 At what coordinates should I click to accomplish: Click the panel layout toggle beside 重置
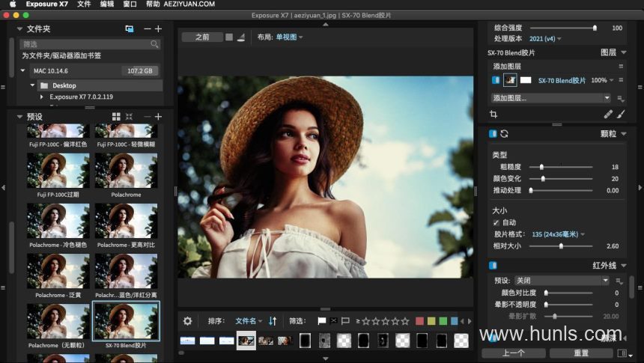(x=622, y=353)
